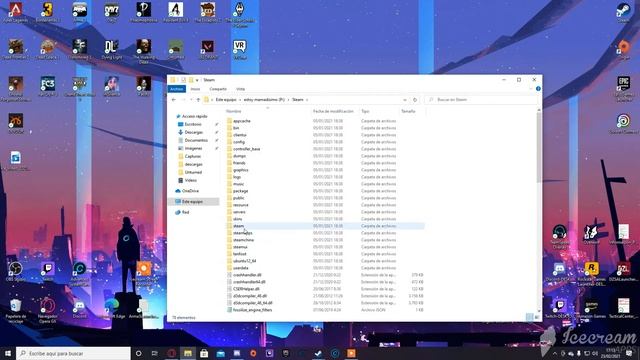Show hidden icons in system tray
Image resolution: width=640 pixels, height=360 pixels.
pyautogui.click(x=554, y=353)
